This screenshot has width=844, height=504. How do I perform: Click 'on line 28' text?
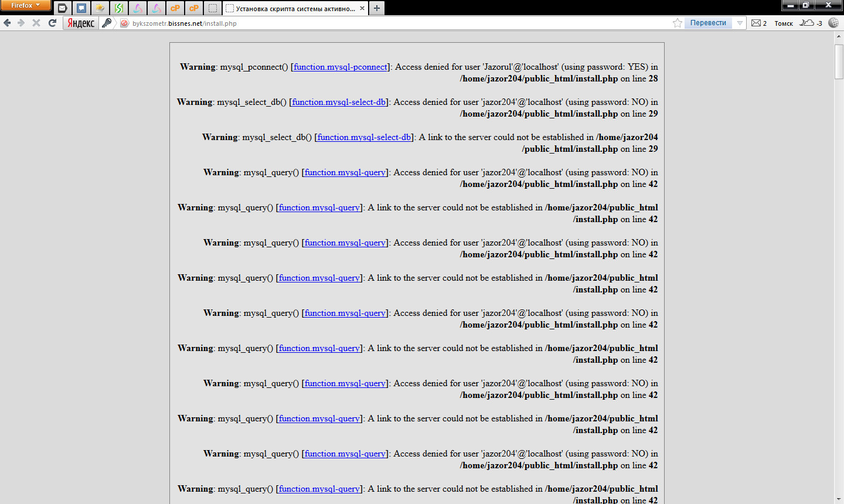639,79
